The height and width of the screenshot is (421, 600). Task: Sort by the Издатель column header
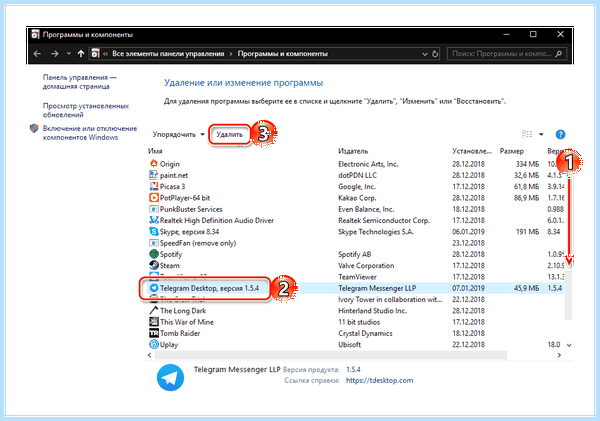pos(353,151)
